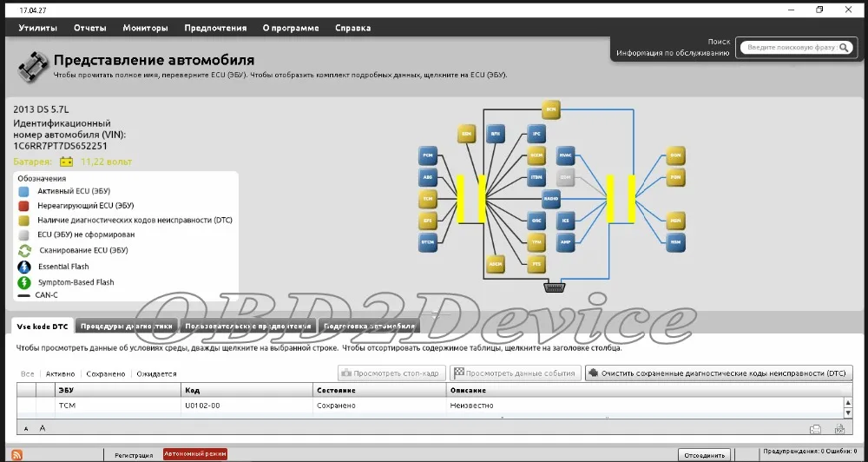This screenshot has height=462, width=868.
Task: Open the Предпочтения menu
Action: coord(215,28)
